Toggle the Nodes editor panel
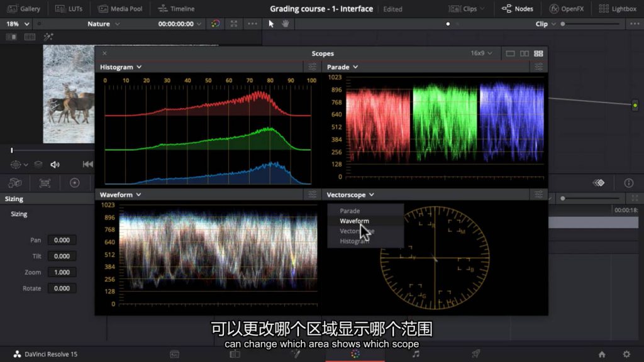 click(518, 9)
